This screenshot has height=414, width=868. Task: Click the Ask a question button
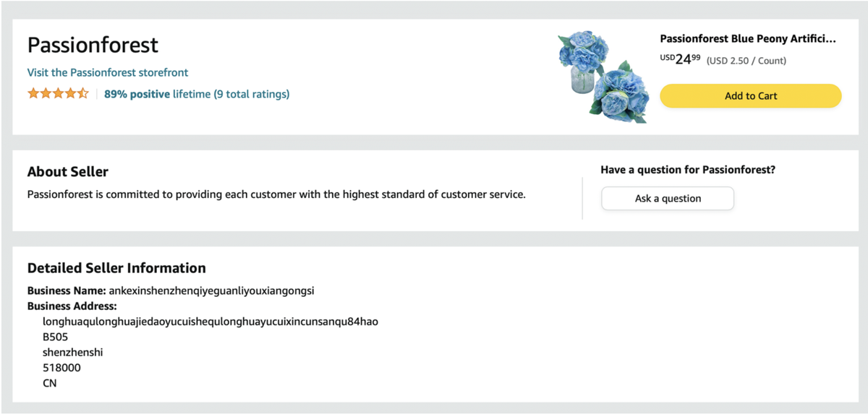(668, 199)
